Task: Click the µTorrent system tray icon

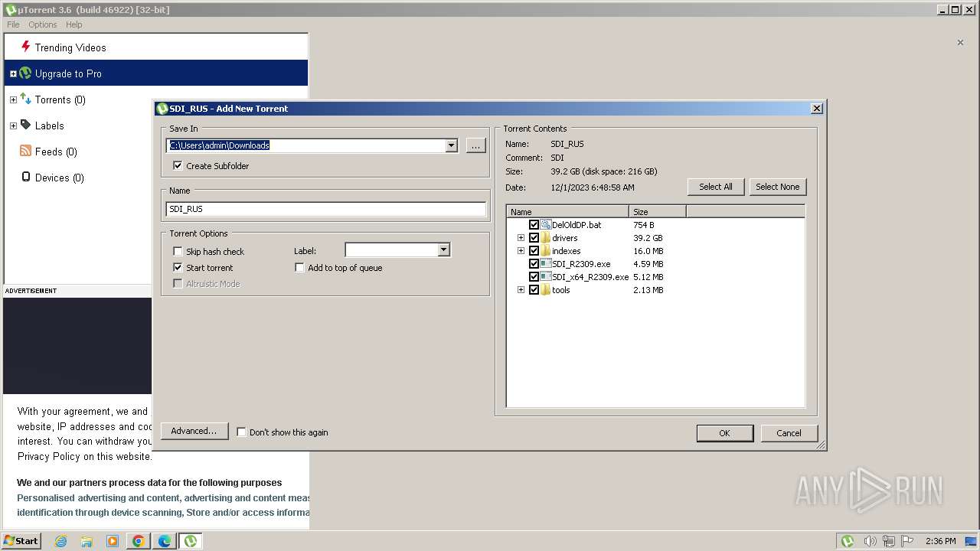Action: [848, 541]
